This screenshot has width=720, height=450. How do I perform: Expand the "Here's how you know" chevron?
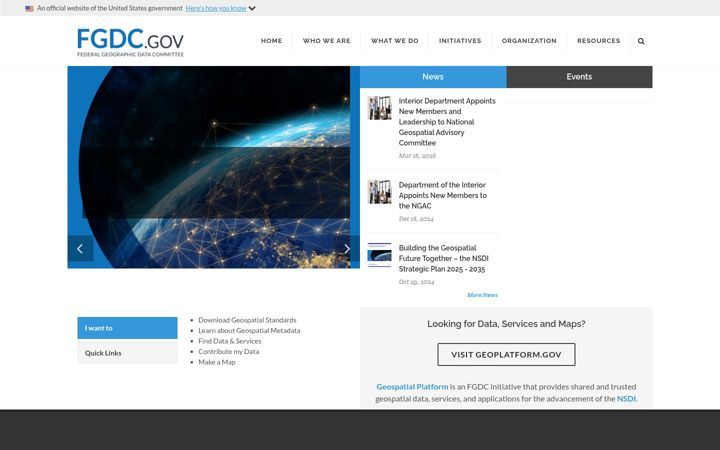click(252, 8)
